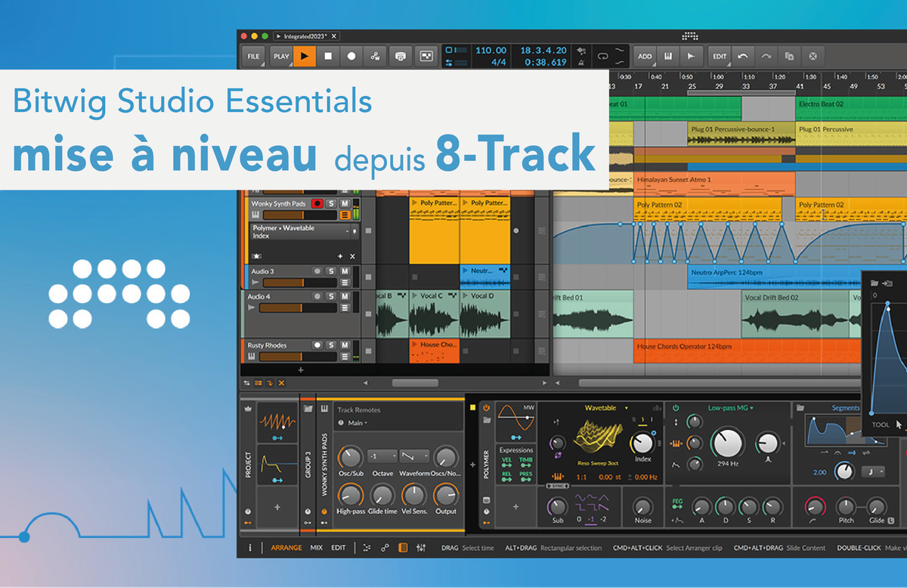Switch to the MIX view tab
The image size is (907, 588).
pos(316,548)
